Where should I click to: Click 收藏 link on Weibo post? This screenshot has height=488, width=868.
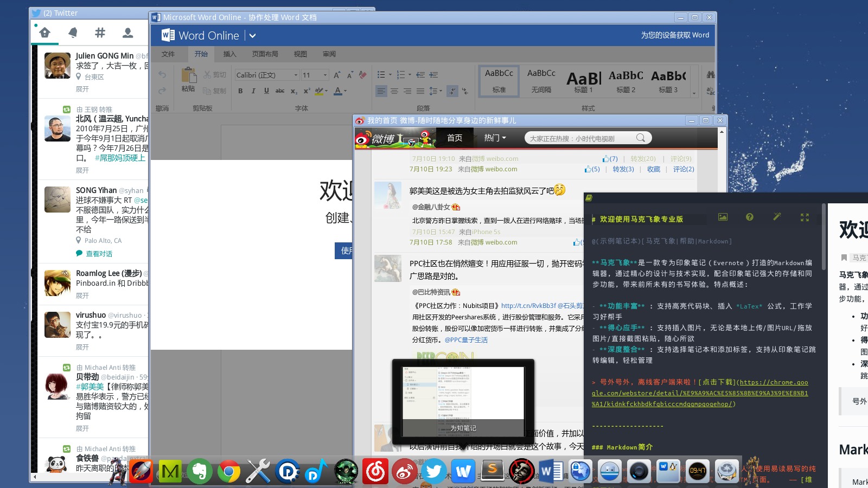[x=654, y=169]
